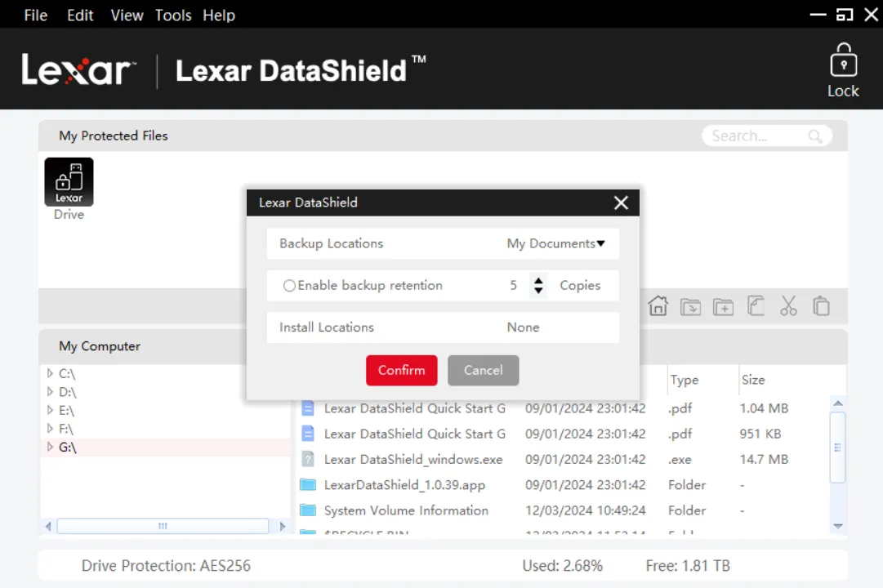
Task: Click the Home icon in toolbar
Action: pos(658,306)
